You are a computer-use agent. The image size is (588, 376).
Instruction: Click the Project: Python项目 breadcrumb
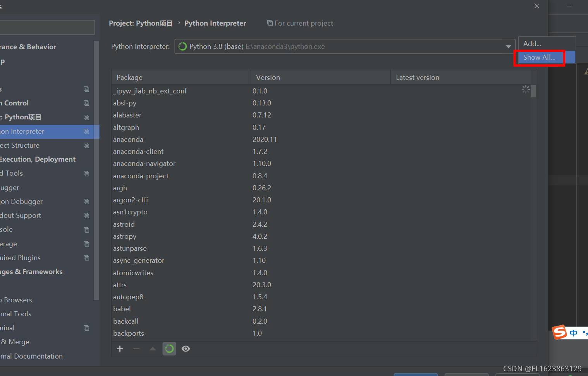141,23
